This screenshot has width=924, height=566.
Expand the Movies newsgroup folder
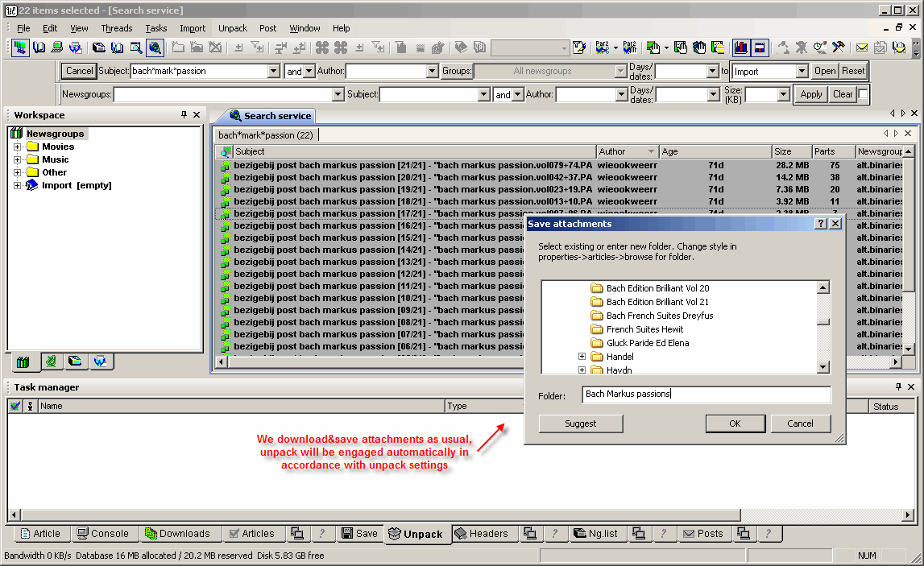[18, 147]
